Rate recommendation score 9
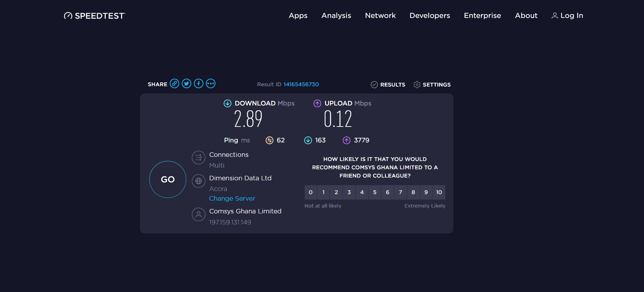The height and width of the screenshot is (292, 644). (x=426, y=192)
